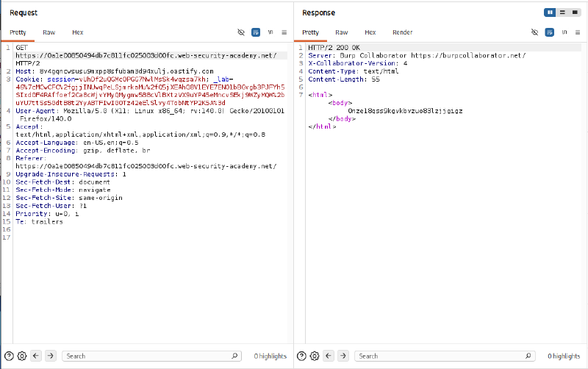Toggle \n show newlines in Request panel
588x369 pixels.
pos(270,32)
